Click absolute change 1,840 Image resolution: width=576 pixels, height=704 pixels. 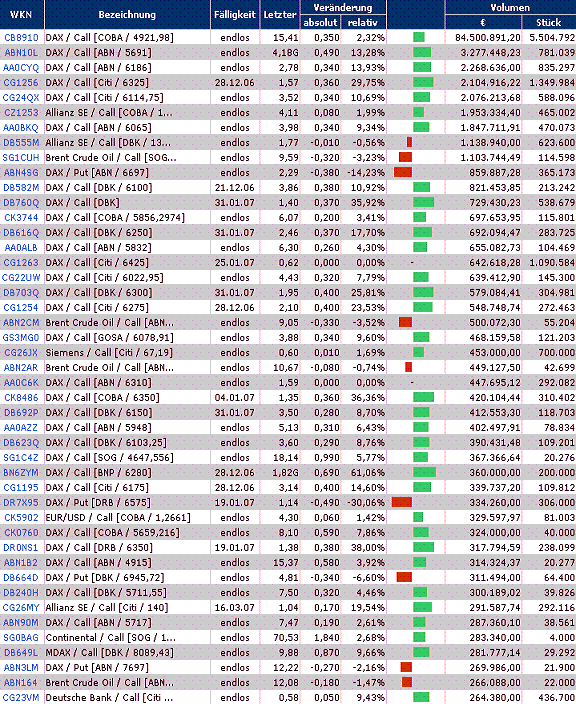tap(327, 638)
